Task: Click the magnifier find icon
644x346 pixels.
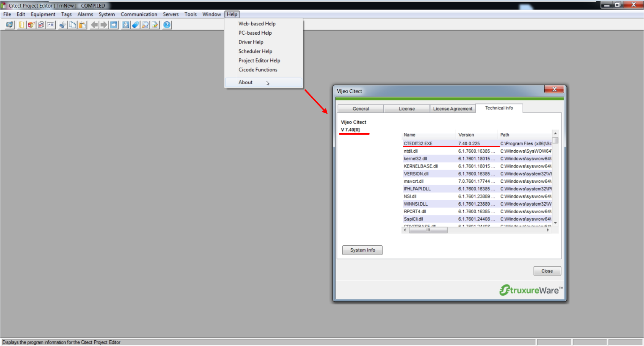Action: (x=145, y=25)
